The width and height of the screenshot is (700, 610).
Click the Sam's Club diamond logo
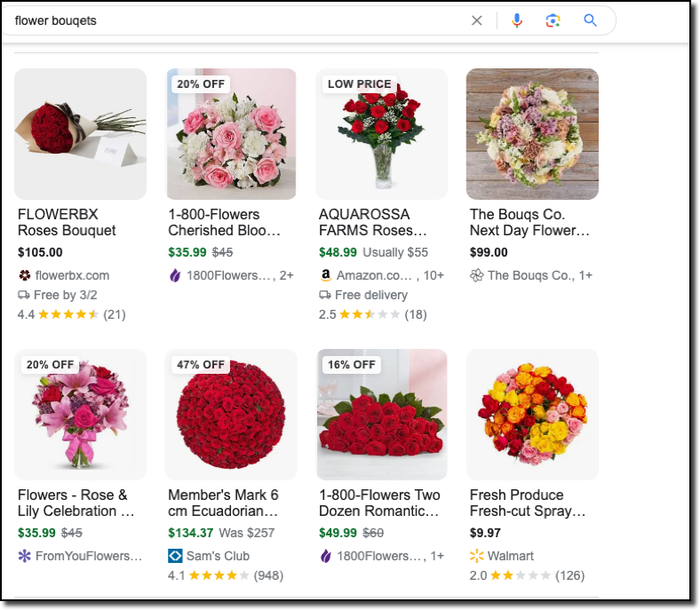175,556
